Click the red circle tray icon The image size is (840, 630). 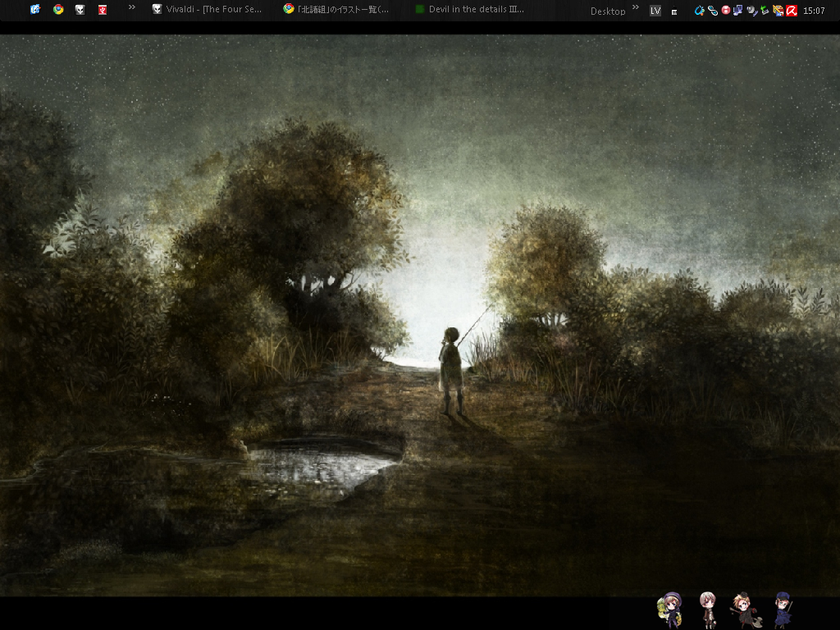coord(726,10)
